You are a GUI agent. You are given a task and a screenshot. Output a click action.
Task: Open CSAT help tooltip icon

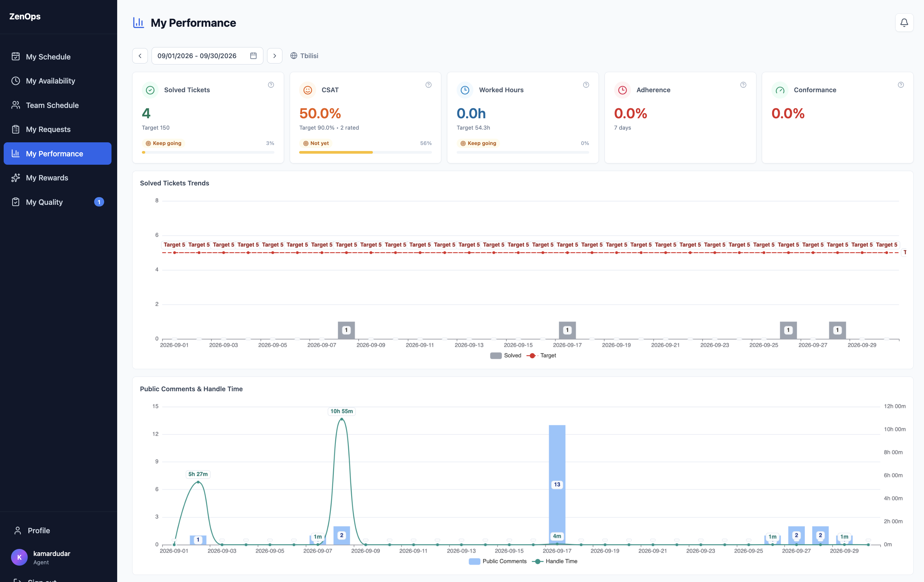(x=428, y=85)
